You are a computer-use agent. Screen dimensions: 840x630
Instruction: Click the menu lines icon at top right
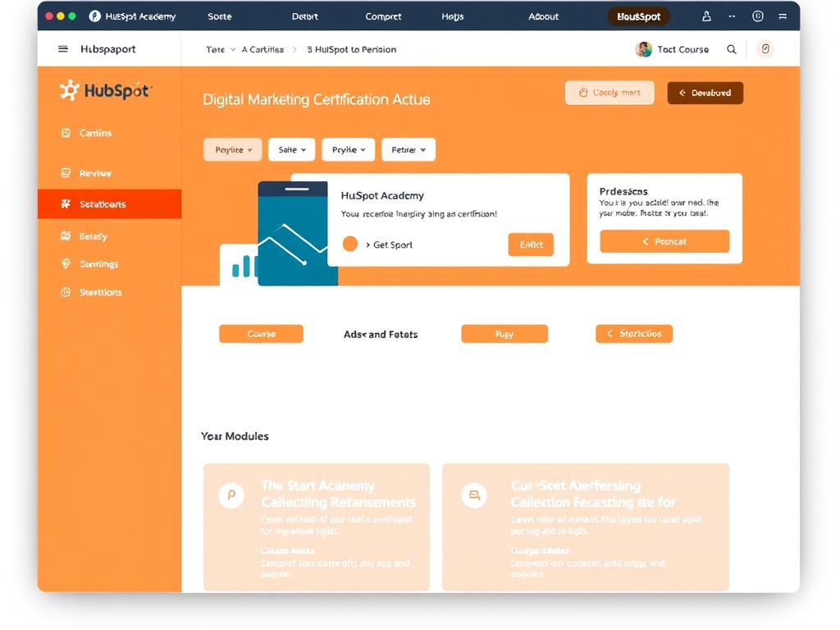(x=783, y=16)
